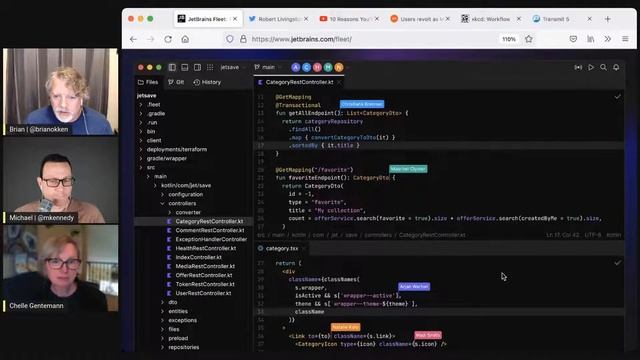Expand the .fleet folder
The width and height of the screenshot is (640, 360).
point(141,104)
